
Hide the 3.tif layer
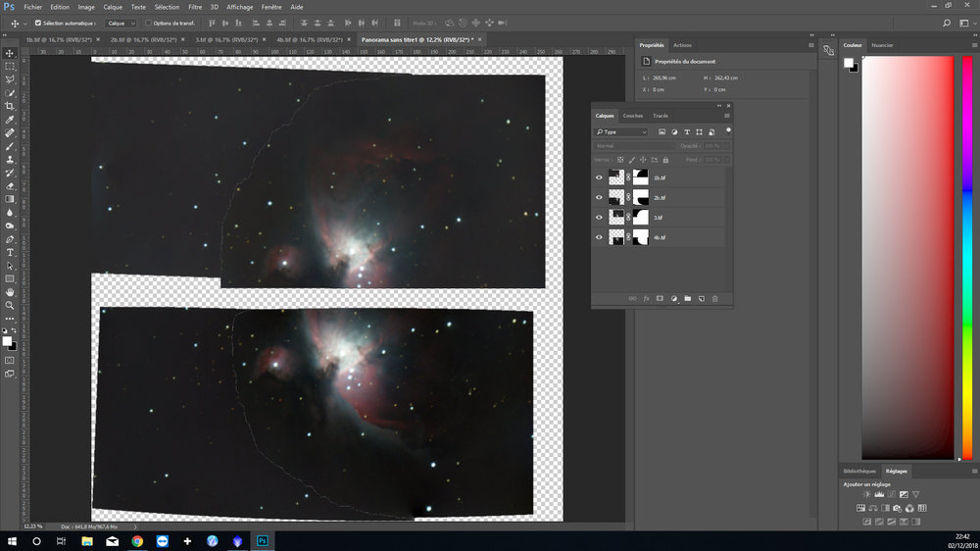599,218
